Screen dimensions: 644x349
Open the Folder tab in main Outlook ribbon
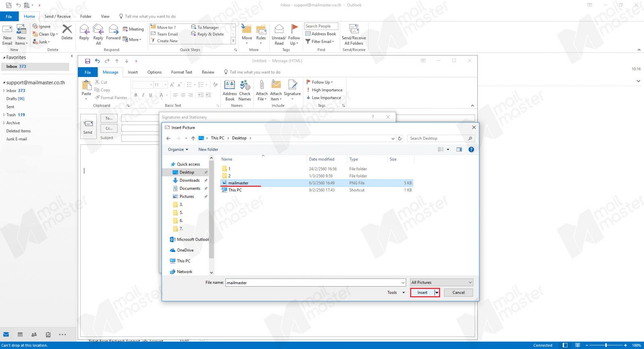click(x=86, y=17)
